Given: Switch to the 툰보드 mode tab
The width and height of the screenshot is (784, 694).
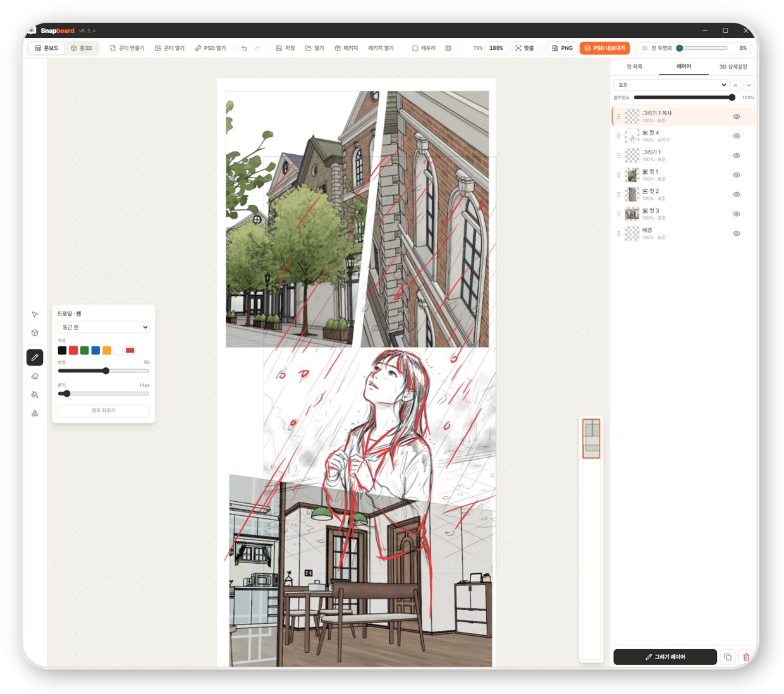Looking at the screenshot, I should pyautogui.click(x=47, y=48).
